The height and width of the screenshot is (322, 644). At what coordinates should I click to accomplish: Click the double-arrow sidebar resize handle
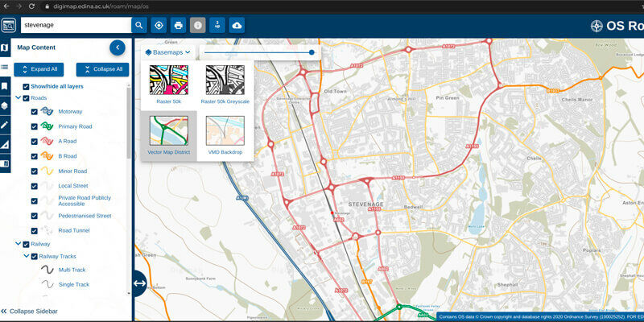coord(139,283)
